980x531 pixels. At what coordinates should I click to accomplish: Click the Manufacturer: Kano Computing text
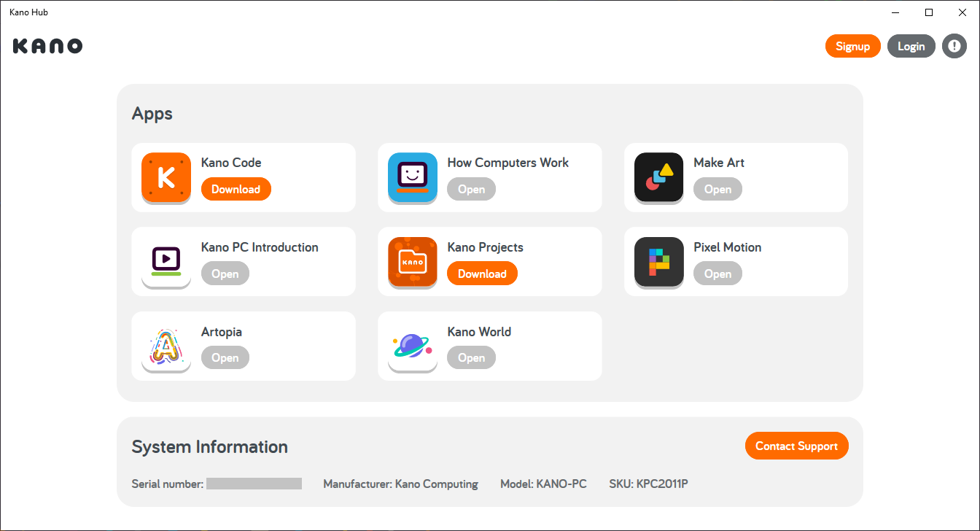pyautogui.click(x=401, y=484)
